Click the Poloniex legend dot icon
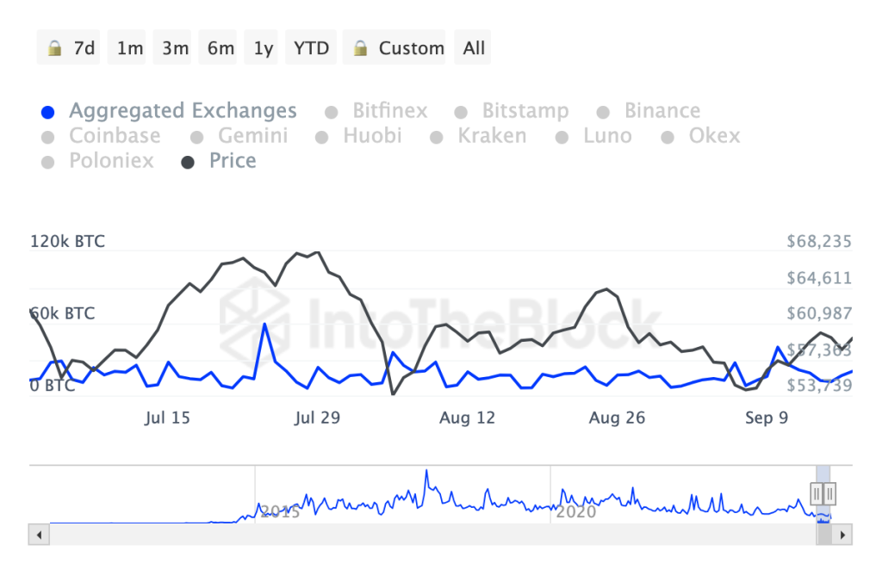 tap(49, 162)
